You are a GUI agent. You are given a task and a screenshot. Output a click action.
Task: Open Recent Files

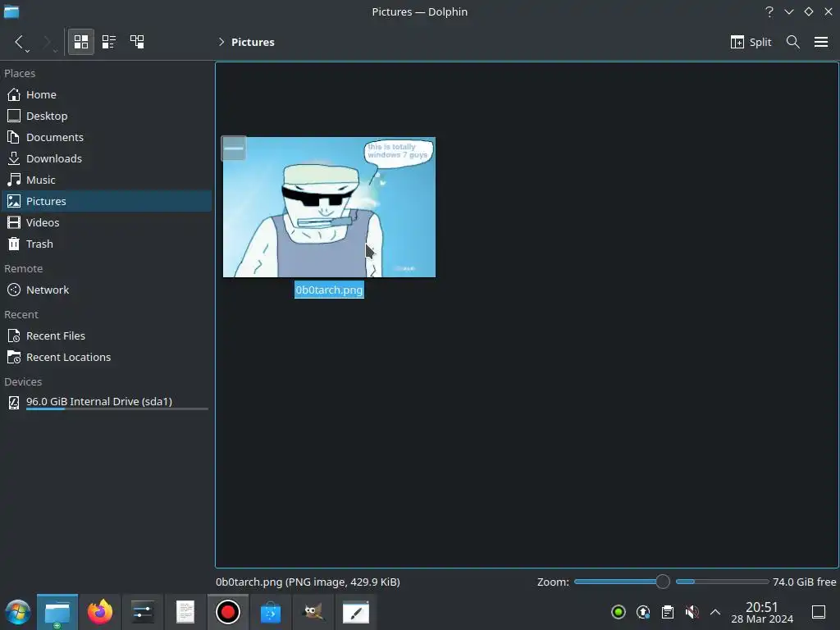coord(106,336)
